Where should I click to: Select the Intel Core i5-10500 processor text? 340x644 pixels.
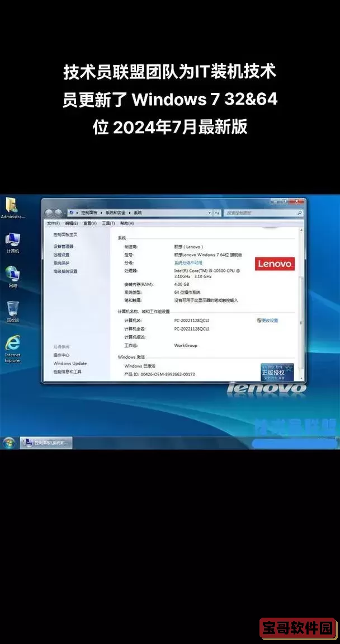207,274
